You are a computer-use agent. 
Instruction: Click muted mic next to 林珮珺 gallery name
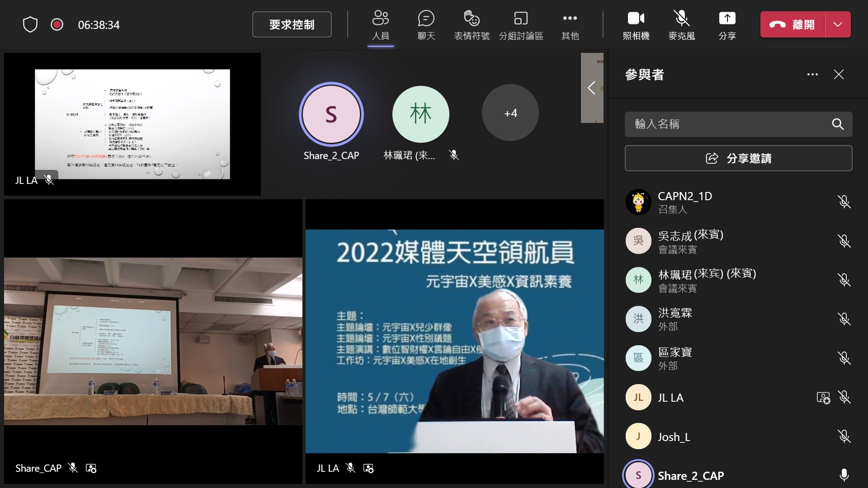pyautogui.click(x=454, y=155)
